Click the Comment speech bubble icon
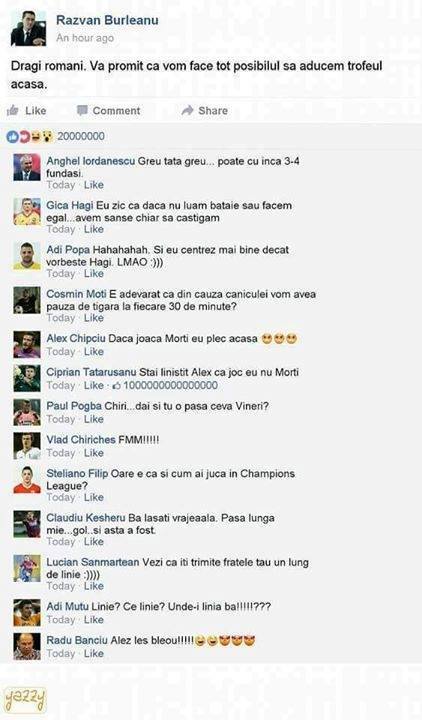Viewport: 422px width, 720px height. (x=82, y=111)
